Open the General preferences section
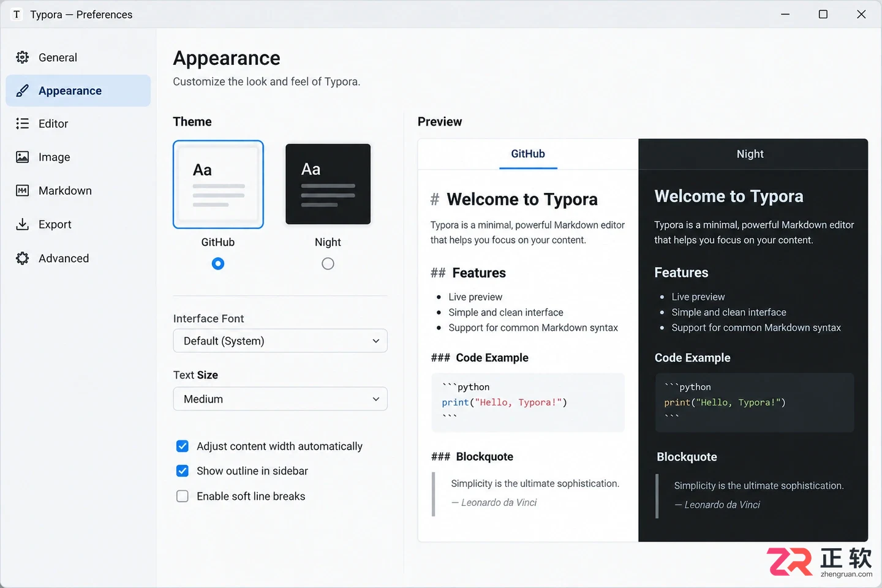The width and height of the screenshot is (882, 588). 78,58
